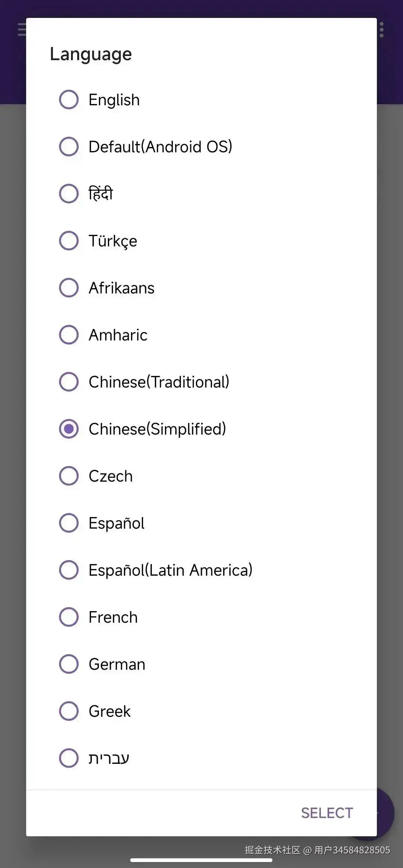The width and height of the screenshot is (403, 868).
Task: Choose Amharic from the language list
Action: point(69,335)
